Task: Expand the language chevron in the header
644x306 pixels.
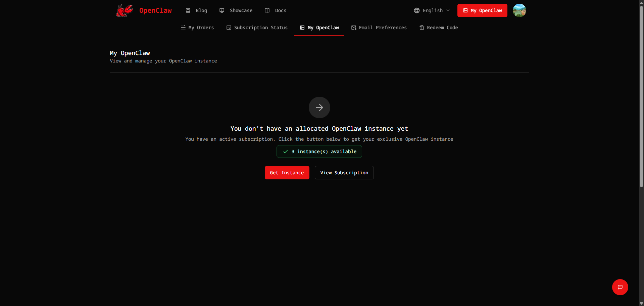Action: tap(449, 10)
